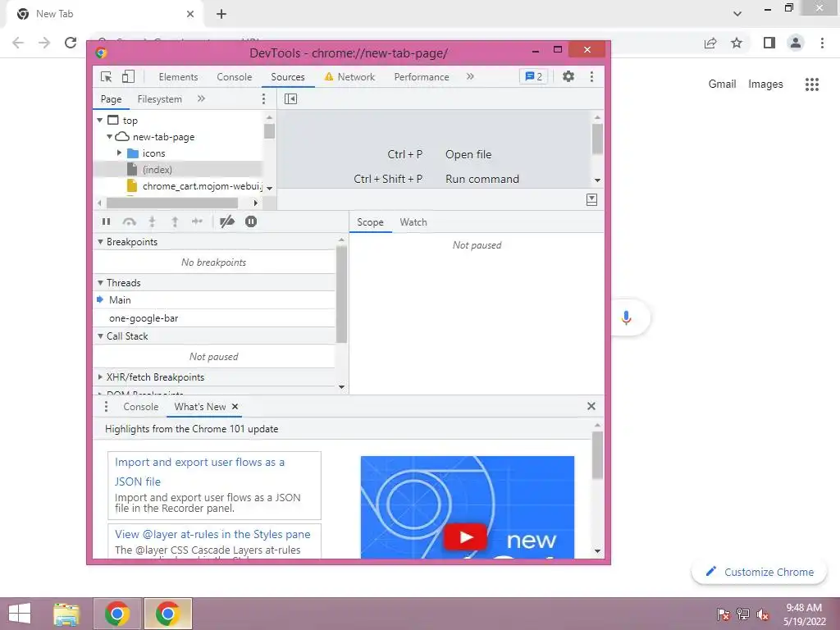Open the Images link
This screenshot has height=630, width=840.
coord(765,84)
